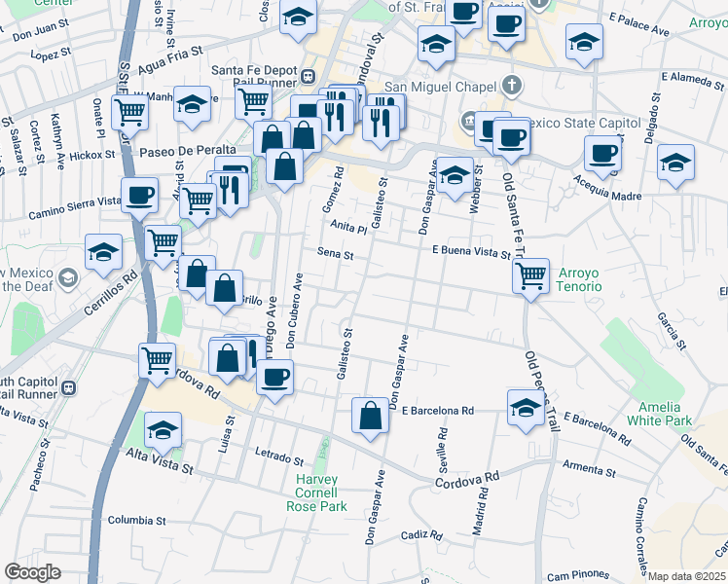
Task: Select the school marker right of Delgado St
Action: click(x=675, y=165)
